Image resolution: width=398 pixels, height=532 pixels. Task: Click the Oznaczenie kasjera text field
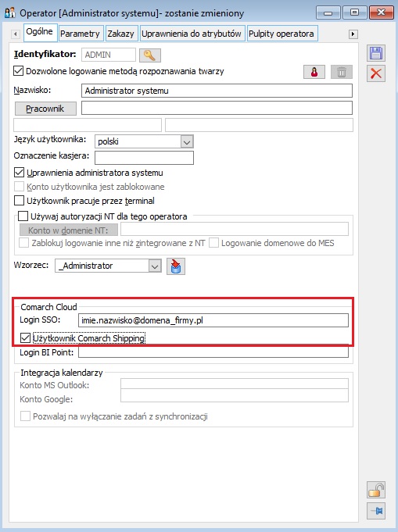coord(144,158)
